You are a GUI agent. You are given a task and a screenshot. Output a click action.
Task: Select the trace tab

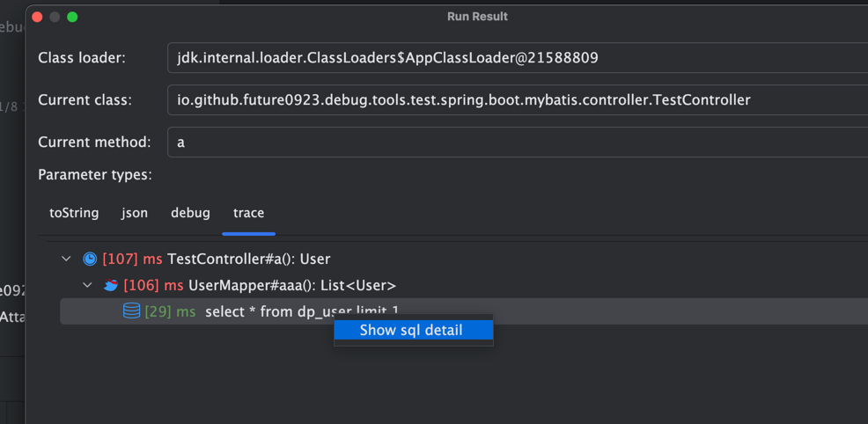248,213
